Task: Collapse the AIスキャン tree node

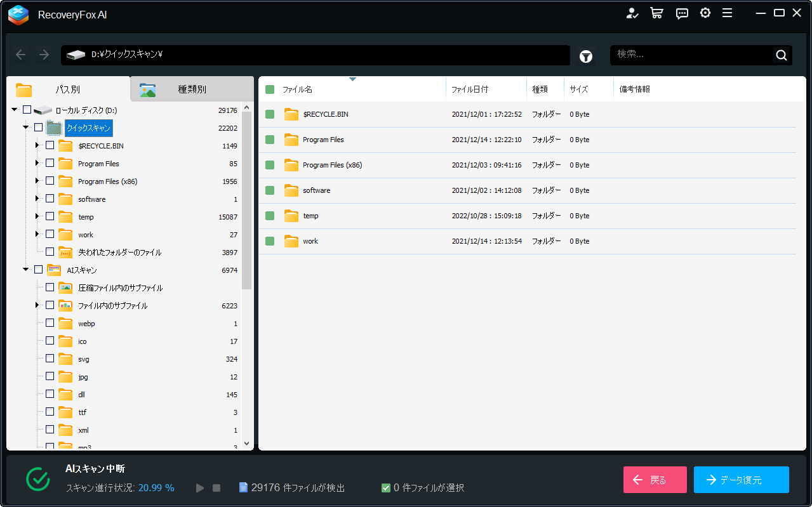Action: pyautogui.click(x=26, y=270)
